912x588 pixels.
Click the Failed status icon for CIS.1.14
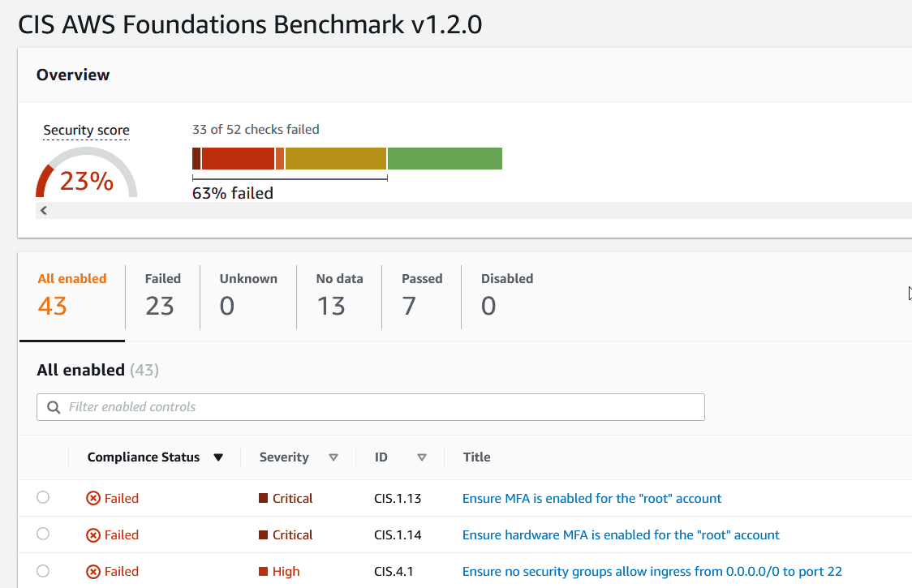(x=93, y=535)
